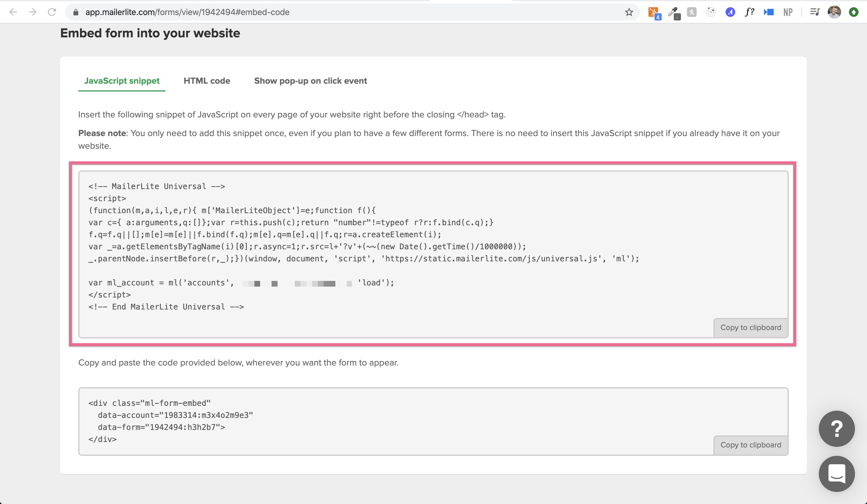This screenshot has width=867, height=504.
Task: Open the Show pop-up on click event tab
Action: (x=310, y=81)
